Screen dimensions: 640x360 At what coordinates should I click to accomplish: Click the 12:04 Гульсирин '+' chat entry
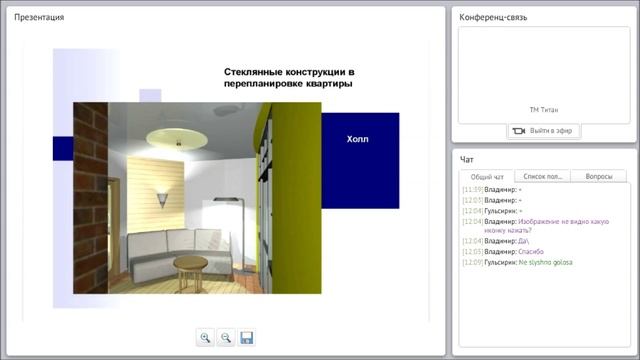tap(492, 211)
